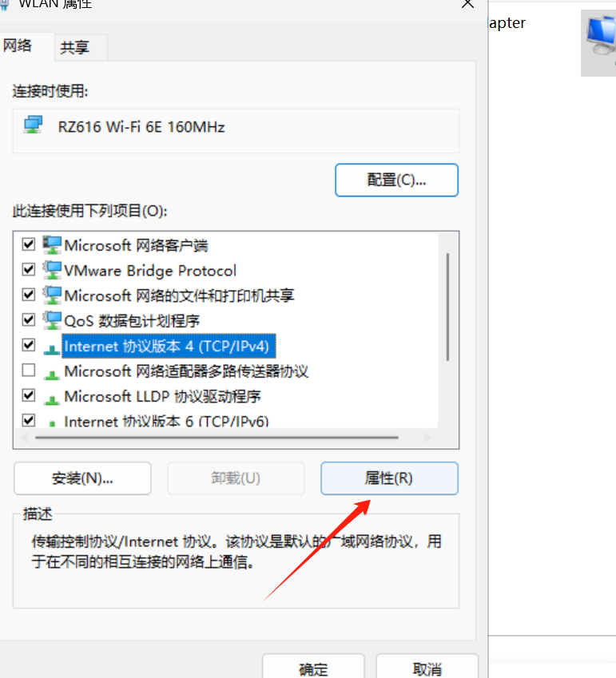Screen dimensions: 616x678
Task: Uncheck Internet 协议版本 6 (TCP/IPv6) checkbox
Action: (29, 420)
